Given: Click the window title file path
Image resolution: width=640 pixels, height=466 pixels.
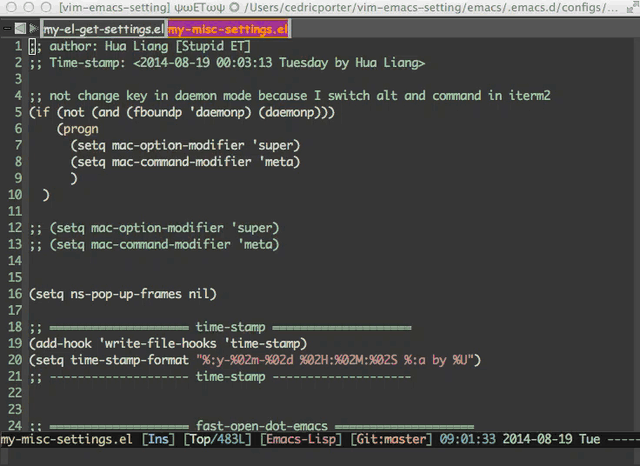Looking at the screenshot, I should (431, 8).
